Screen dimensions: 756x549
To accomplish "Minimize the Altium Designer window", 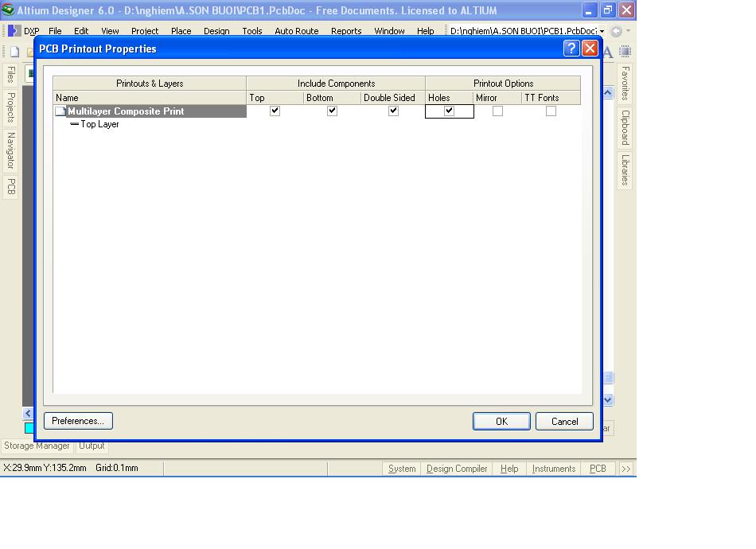I will [589, 10].
